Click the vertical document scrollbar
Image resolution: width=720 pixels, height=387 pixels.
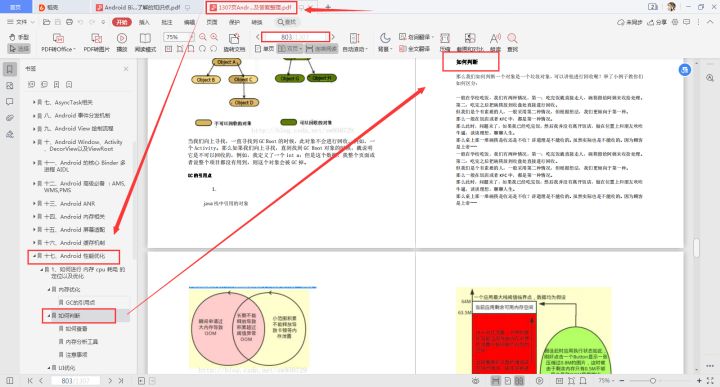click(697, 248)
